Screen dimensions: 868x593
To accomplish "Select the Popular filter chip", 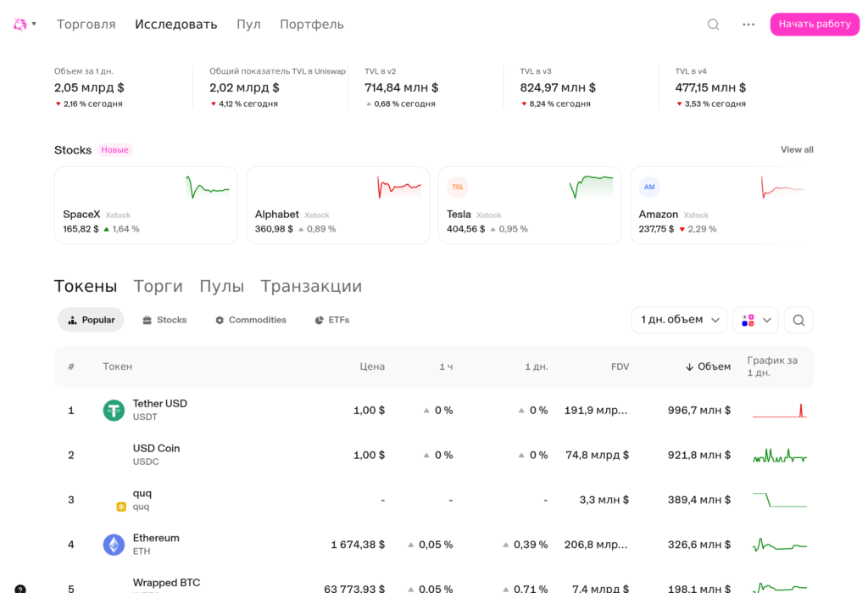I will click(x=91, y=320).
